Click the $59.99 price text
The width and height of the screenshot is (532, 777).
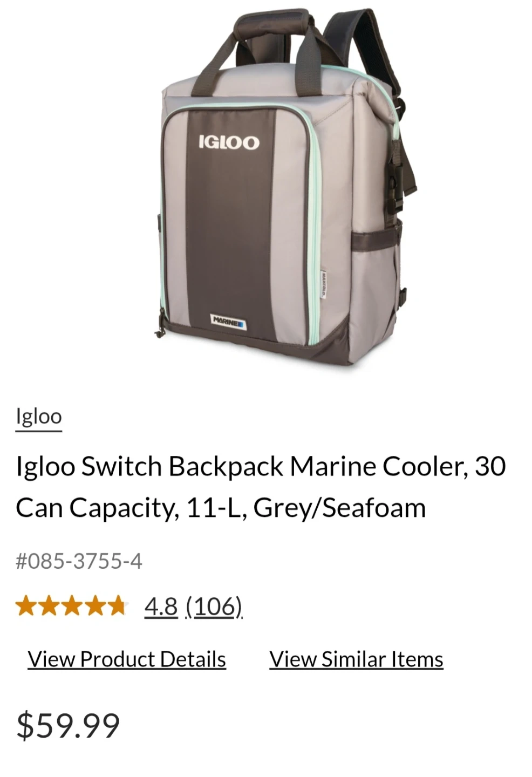point(68,725)
